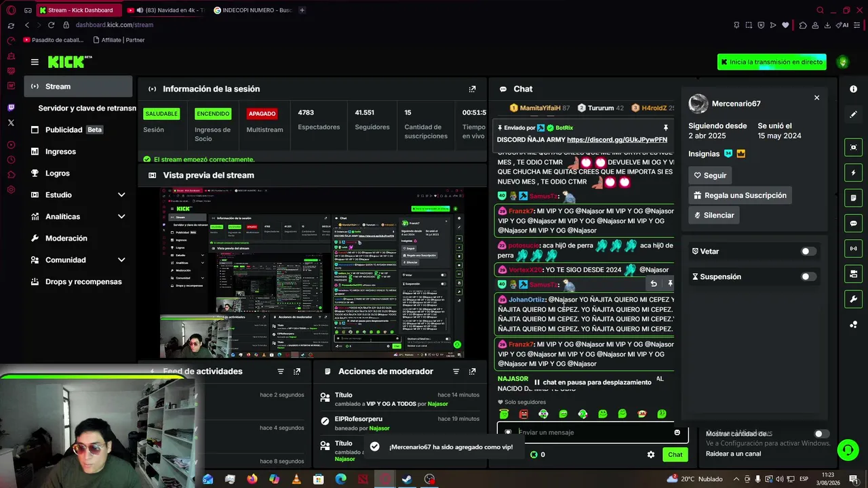Click the broadcast signal icon in right sidebar
Screen dimensions: 868x488
click(853, 249)
